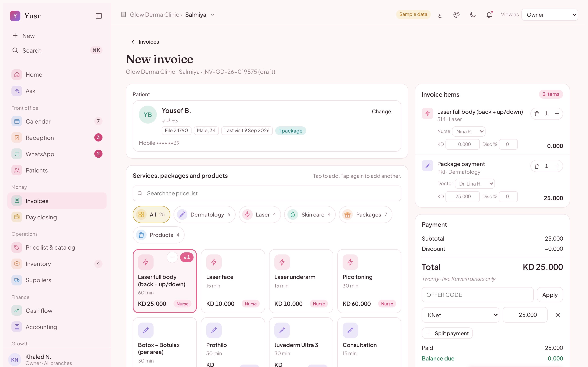This screenshot has height=367, width=588.
Task: Click minus on Laser full body card
Action: [x=172, y=257]
